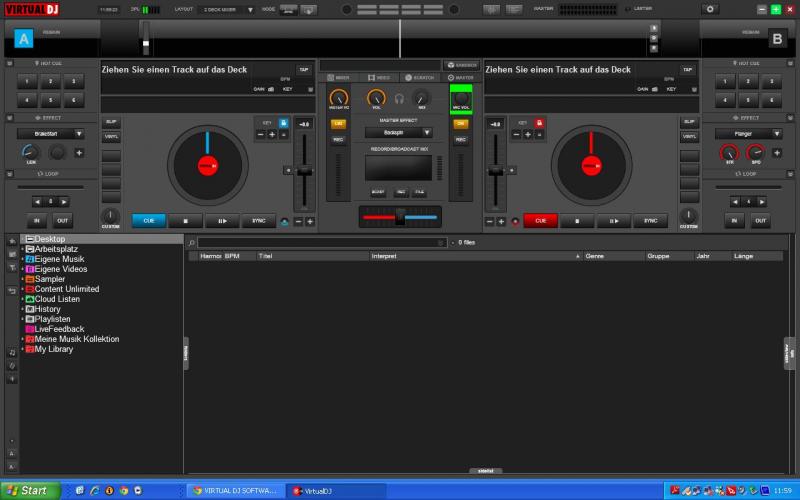Open settings with the gear icon
Image resolution: width=800 pixels, height=500 pixels.
(x=711, y=9)
